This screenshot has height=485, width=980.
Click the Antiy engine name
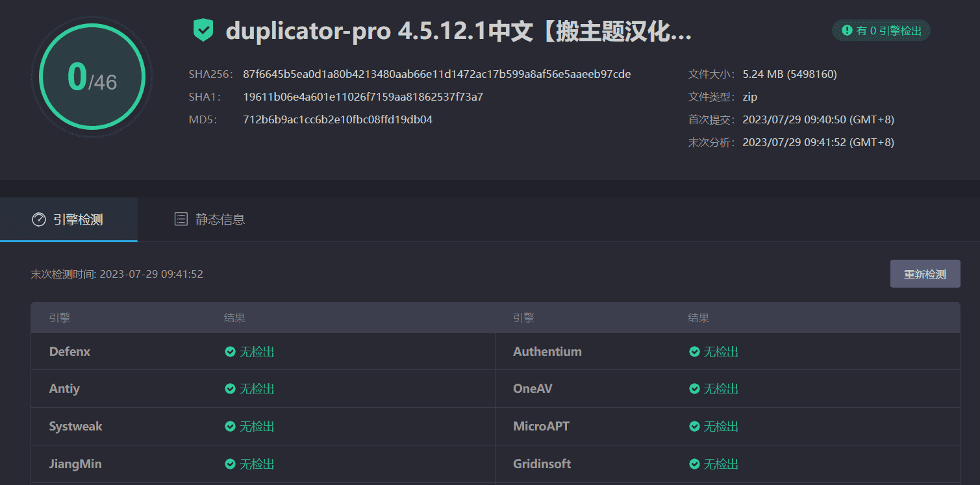[64, 389]
